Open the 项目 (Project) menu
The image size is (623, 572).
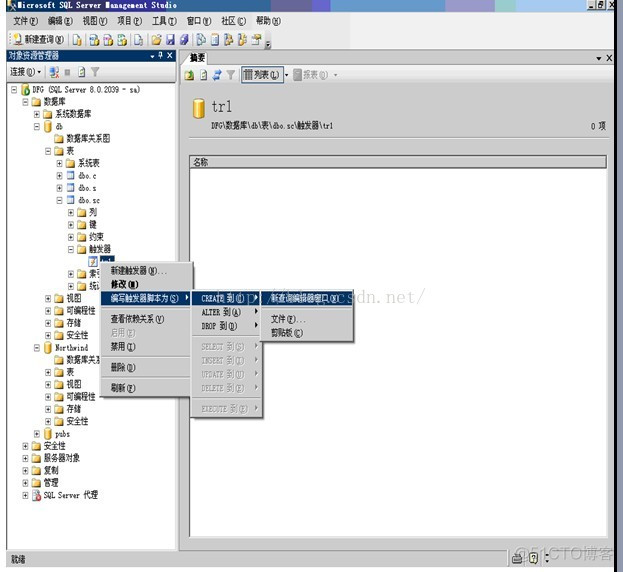click(130, 21)
